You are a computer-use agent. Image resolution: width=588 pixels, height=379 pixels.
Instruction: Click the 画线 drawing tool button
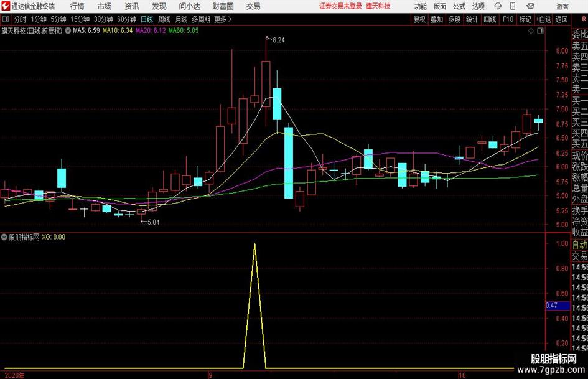pos(490,19)
